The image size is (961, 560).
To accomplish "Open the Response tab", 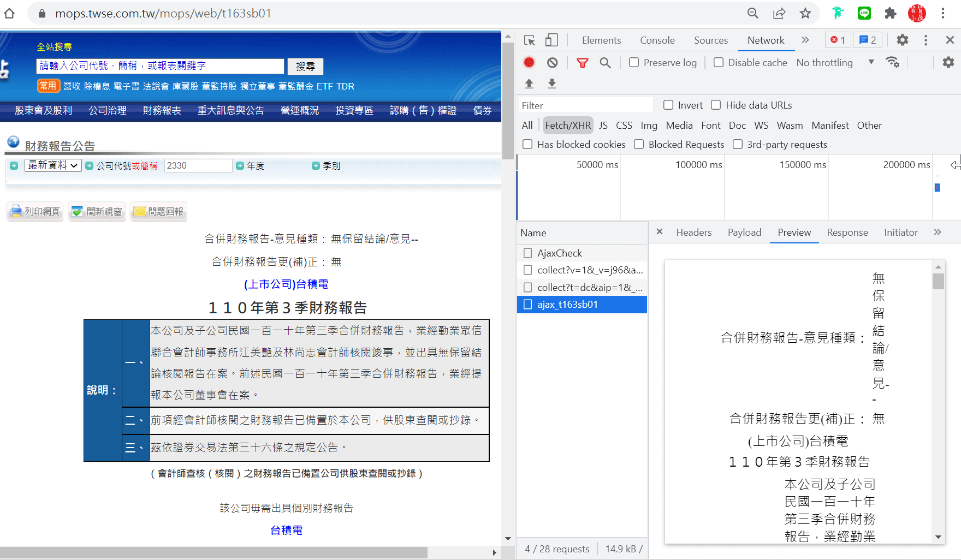I will click(847, 233).
